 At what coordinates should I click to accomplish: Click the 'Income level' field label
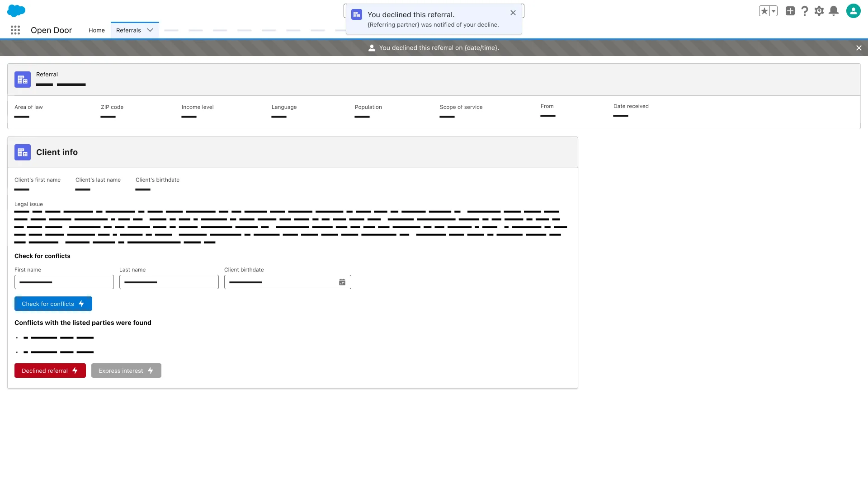coord(198,107)
